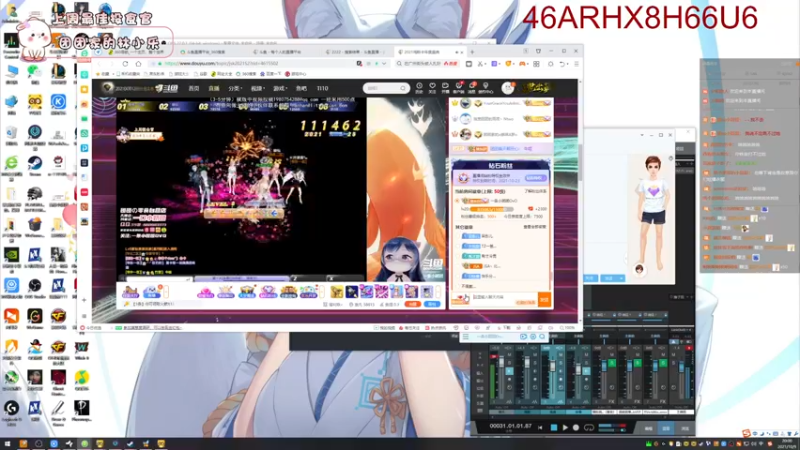Click the Return to start transport button
This screenshot has height=450, width=800.
[x=540, y=428]
